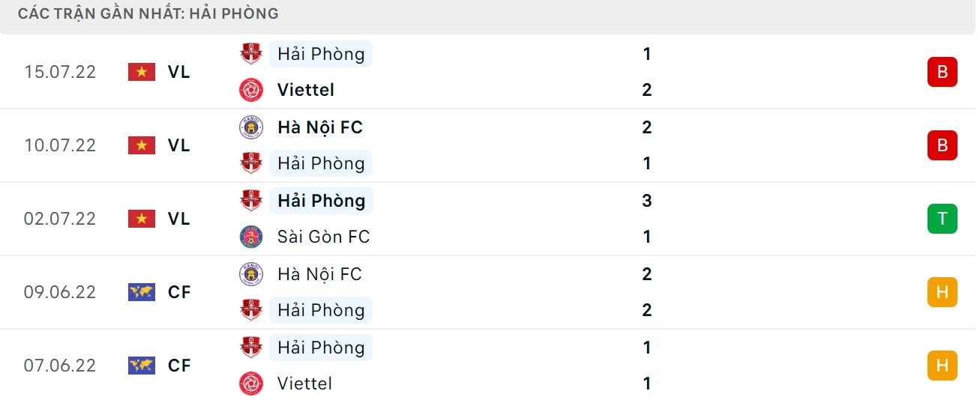The width and height of the screenshot is (980, 400).
Task: Click Hải Phòng score 3 against Sài Gòn
Action: click(647, 201)
